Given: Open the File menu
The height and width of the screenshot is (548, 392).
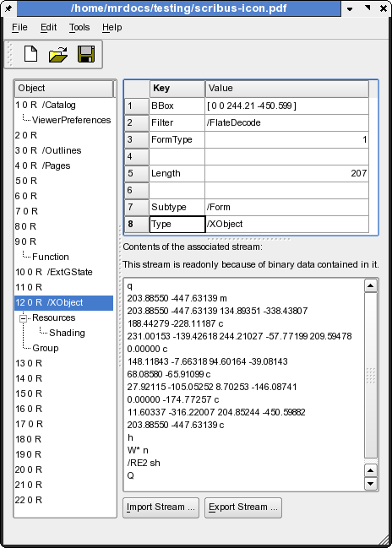Looking at the screenshot, I should click(x=19, y=27).
